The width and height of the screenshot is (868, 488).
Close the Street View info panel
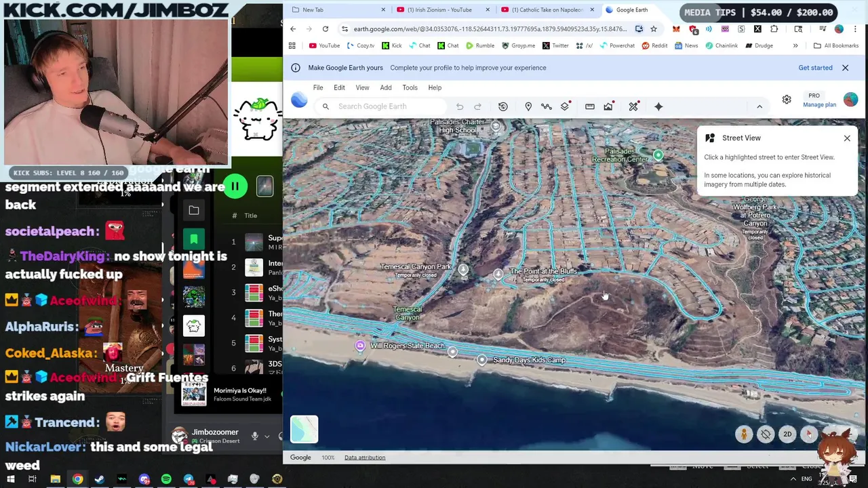[x=847, y=138]
